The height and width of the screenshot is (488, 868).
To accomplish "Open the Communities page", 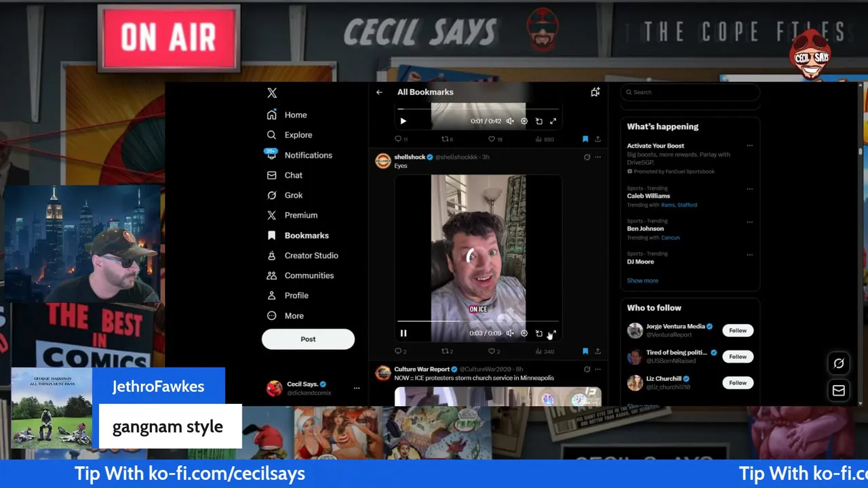I will point(300,275).
